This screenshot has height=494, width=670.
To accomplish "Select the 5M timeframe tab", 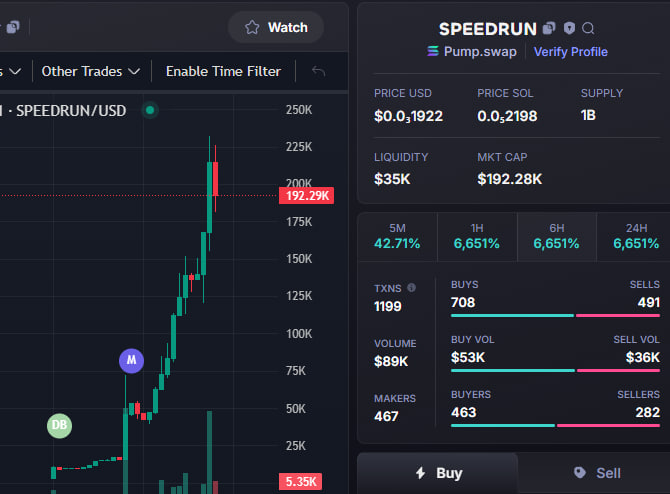I will pos(397,236).
